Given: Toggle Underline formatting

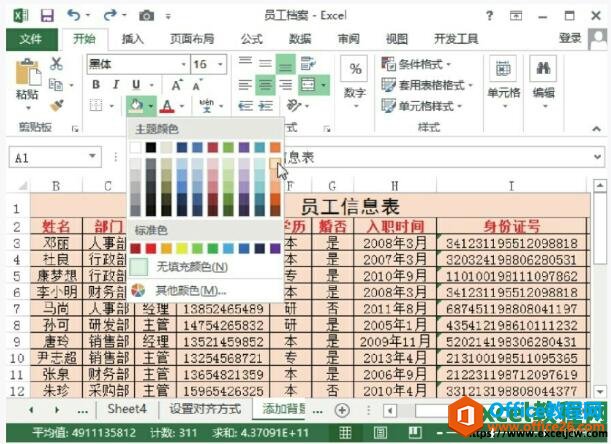Looking at the screenshot, I should [136, 84].
